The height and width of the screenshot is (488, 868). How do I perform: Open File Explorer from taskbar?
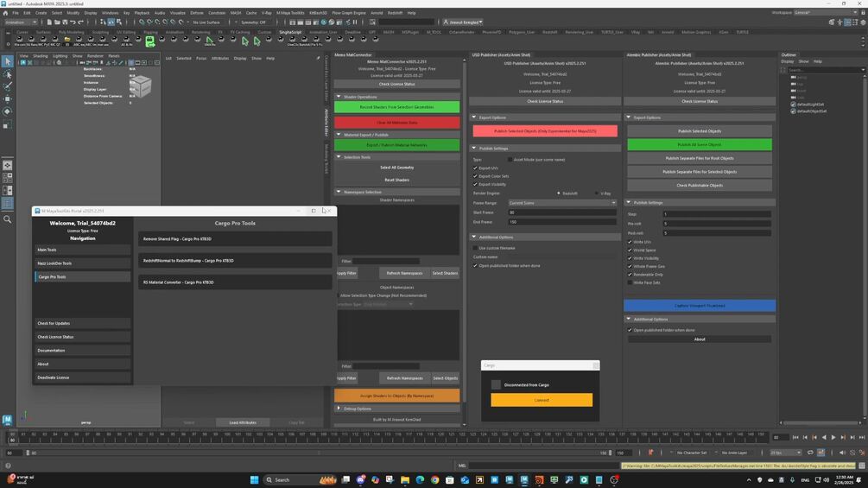tap(405, 479)
